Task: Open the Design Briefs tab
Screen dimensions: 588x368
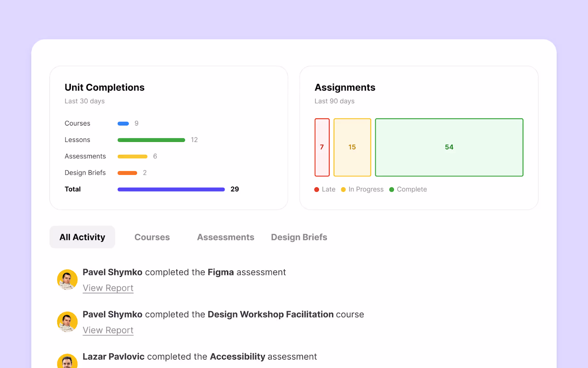Action: point(299,237)
